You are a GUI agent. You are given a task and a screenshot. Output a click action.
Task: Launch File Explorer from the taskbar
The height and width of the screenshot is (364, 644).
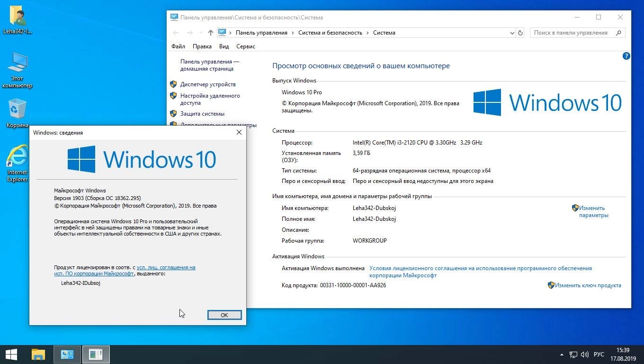(38, 354)
